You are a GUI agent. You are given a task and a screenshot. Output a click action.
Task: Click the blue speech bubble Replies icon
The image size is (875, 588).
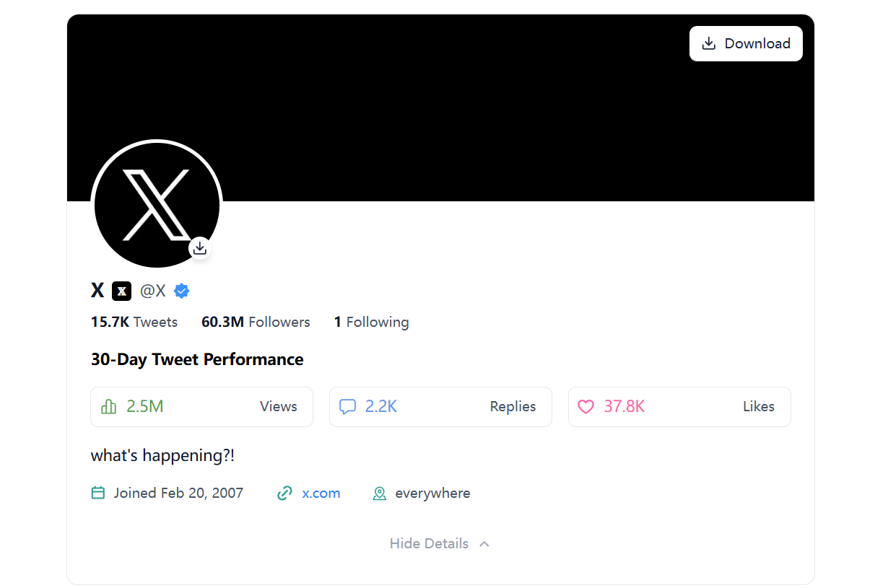348,407
